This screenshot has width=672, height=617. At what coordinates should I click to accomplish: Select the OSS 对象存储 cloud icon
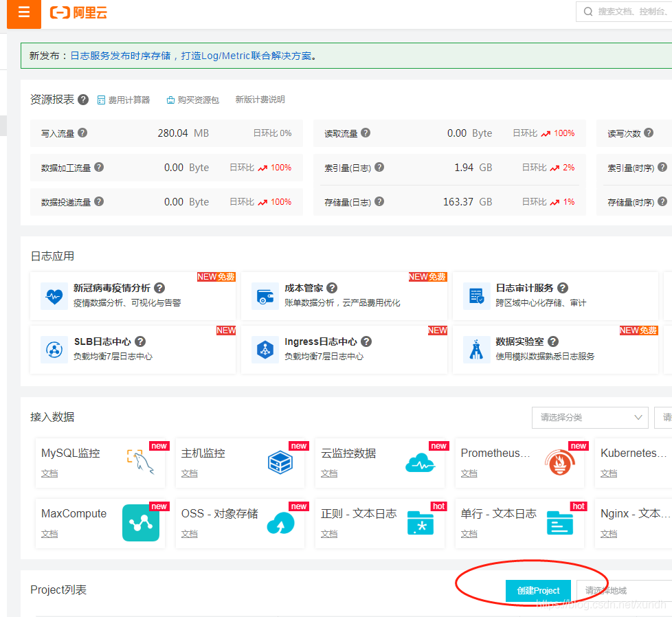(x=281, y=523)
